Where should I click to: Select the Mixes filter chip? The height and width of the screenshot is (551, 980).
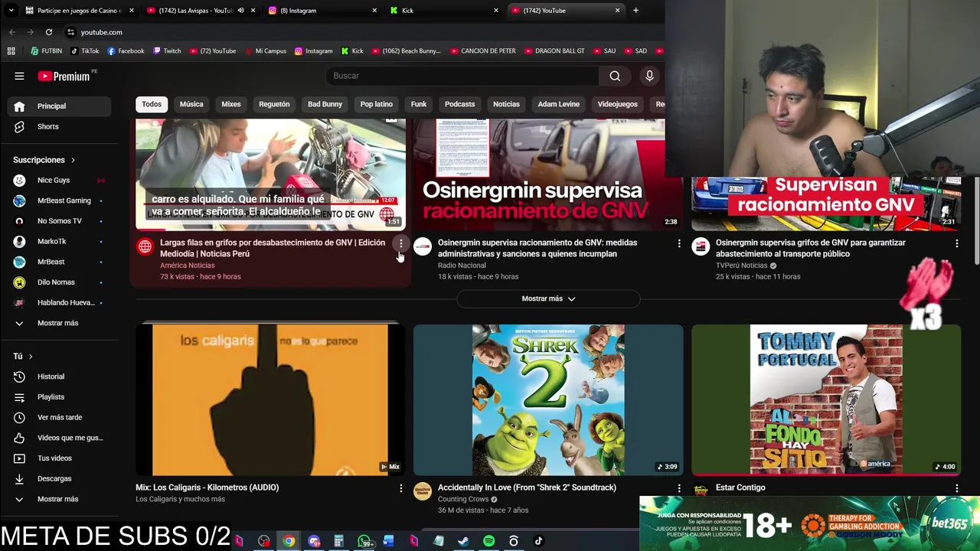tap(231, 104)
